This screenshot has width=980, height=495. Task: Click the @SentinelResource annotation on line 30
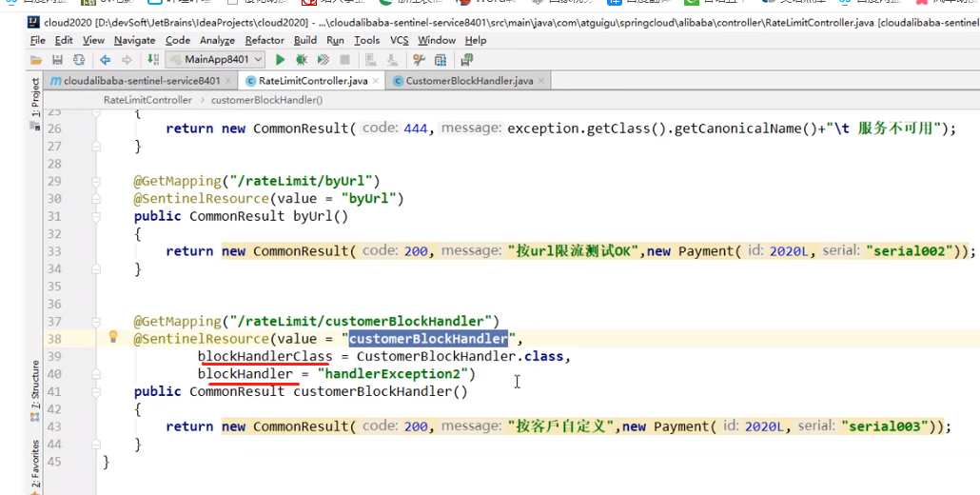coord(201,199)
